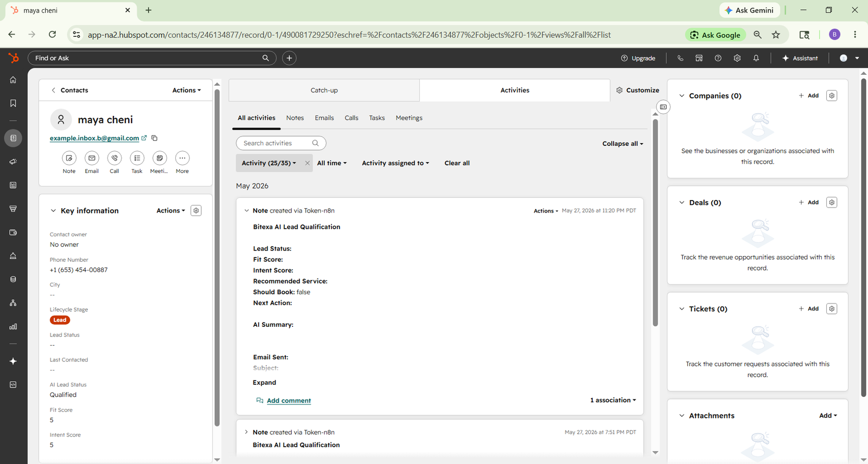Select the All activities tab

257,118
